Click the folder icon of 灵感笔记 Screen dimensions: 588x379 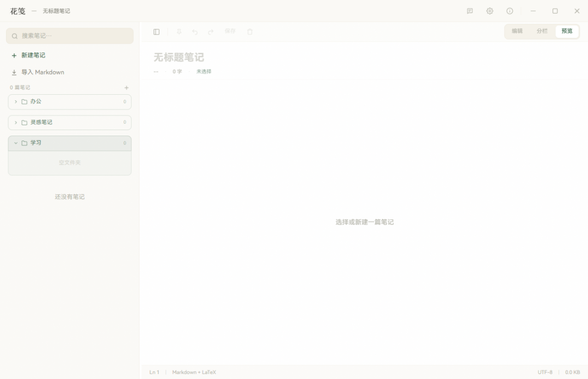24,123
